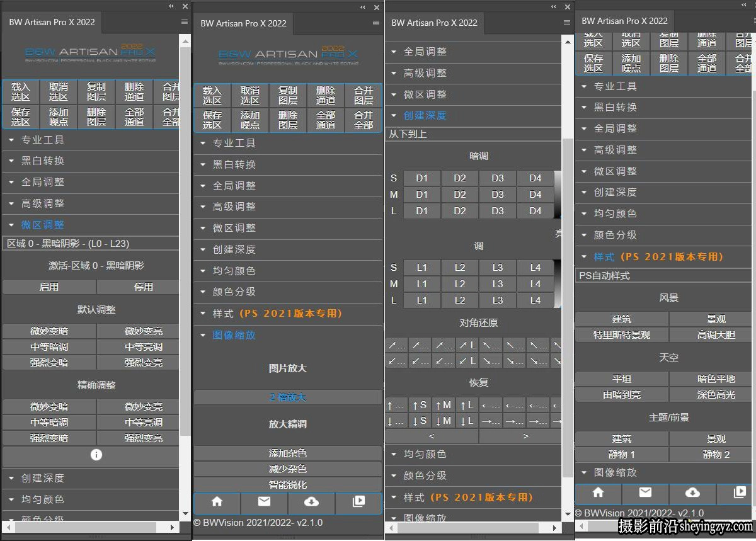Open the 从下到上 dropdown in the third panel
The height and width of the screenshot is (541, 756).
click(472, 134)
